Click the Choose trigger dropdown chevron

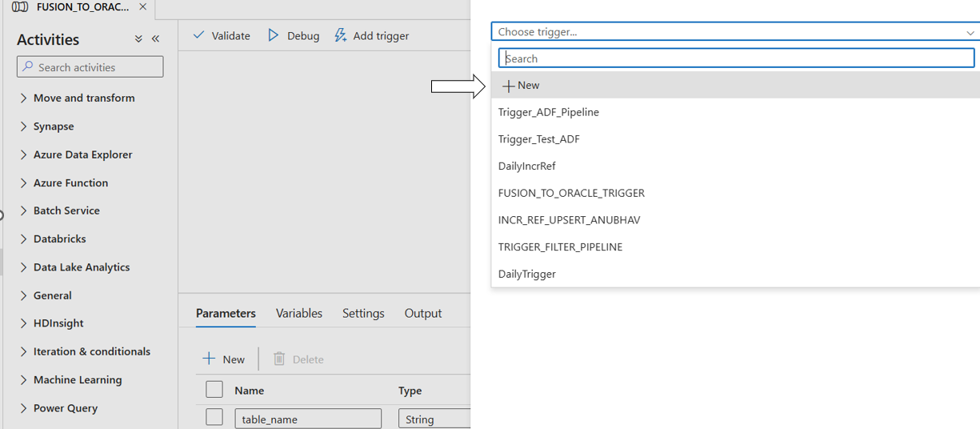[x=970, y=33]
